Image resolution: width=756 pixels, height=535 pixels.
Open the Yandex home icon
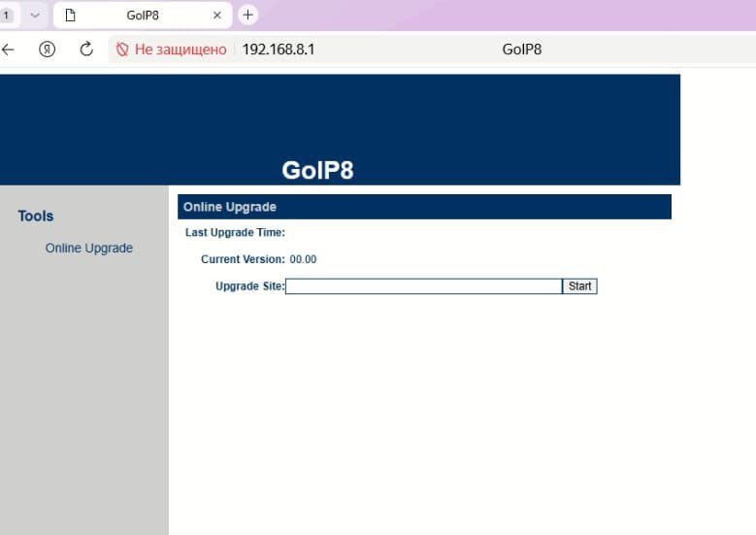pos(47,50)
